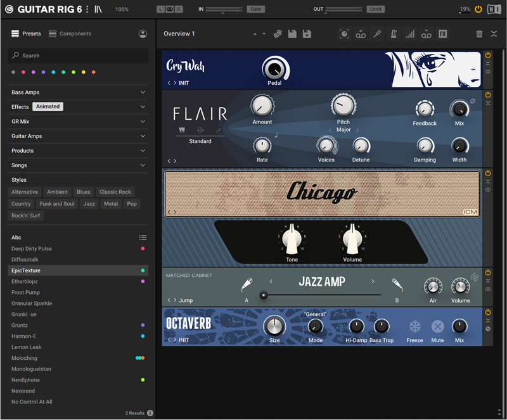Image resolution: width=507 pixels, height=420 pixels.
Task: Toggle the library browser sidebar icon
Action: click(x=98, y=9)
